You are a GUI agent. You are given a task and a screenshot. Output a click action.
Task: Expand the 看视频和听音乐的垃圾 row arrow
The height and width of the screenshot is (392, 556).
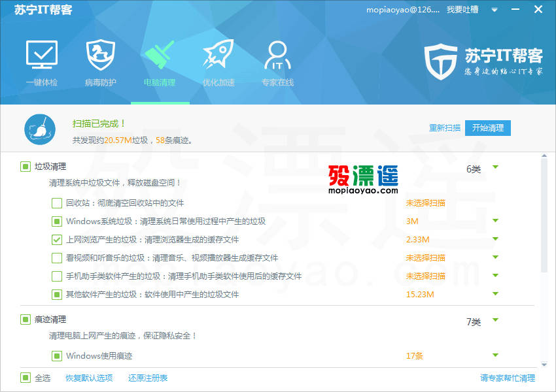pos(496,257)
